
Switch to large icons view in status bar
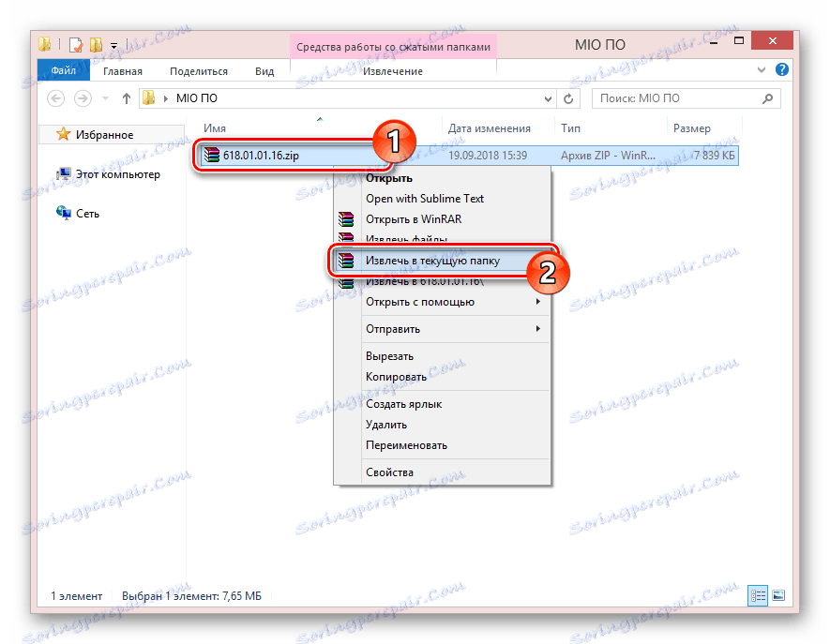[778, 596]
